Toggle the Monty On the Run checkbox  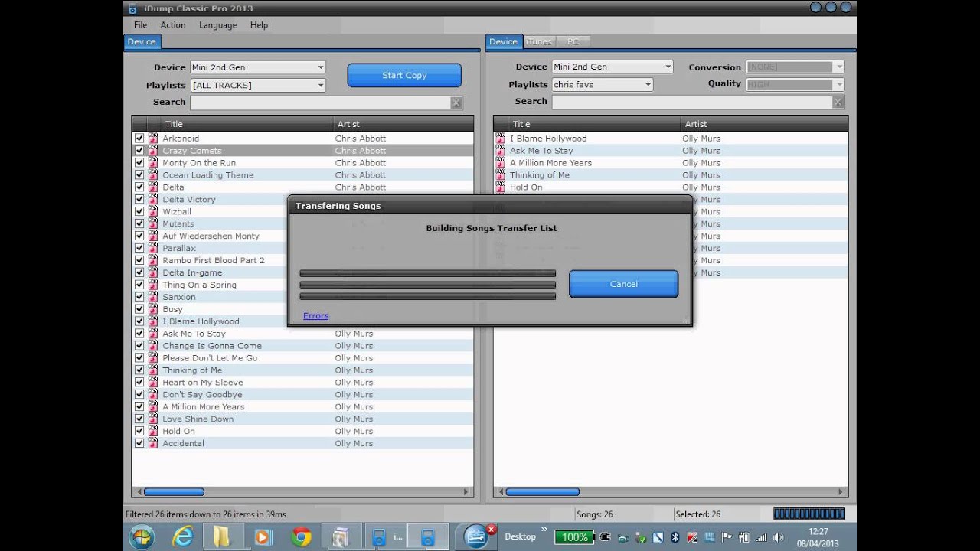139,163
